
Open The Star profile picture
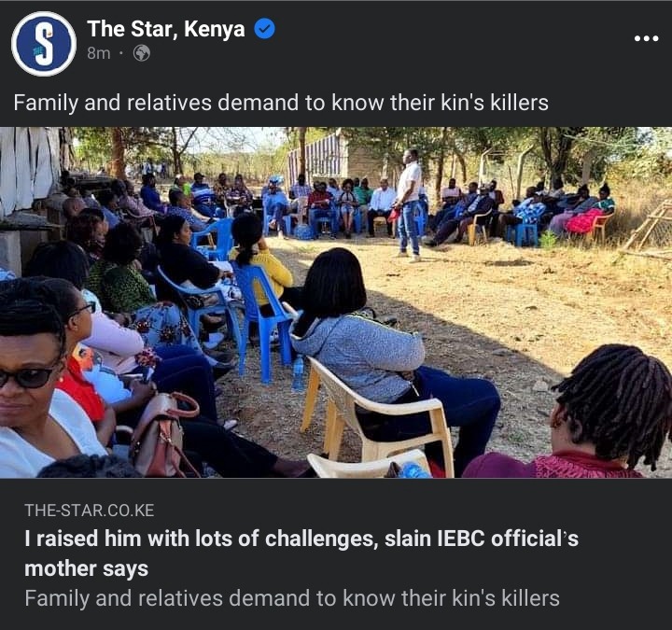(44, 44)
